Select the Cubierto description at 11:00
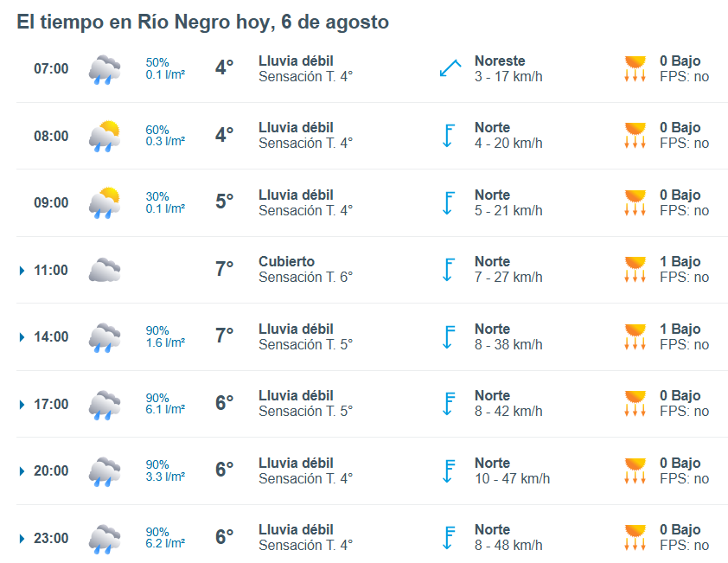 point(286,261)
